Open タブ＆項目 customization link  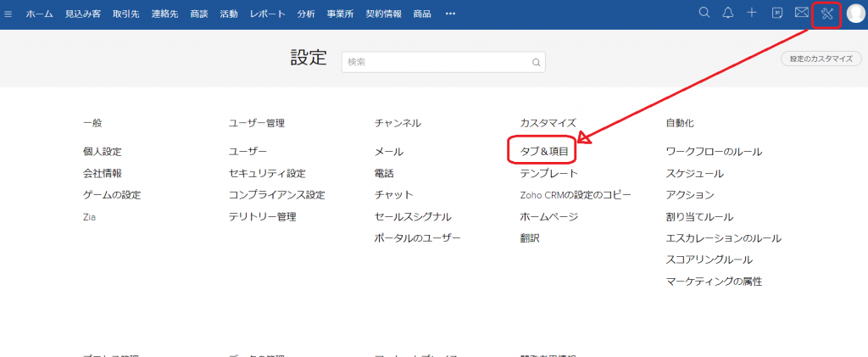pos(544,151)
